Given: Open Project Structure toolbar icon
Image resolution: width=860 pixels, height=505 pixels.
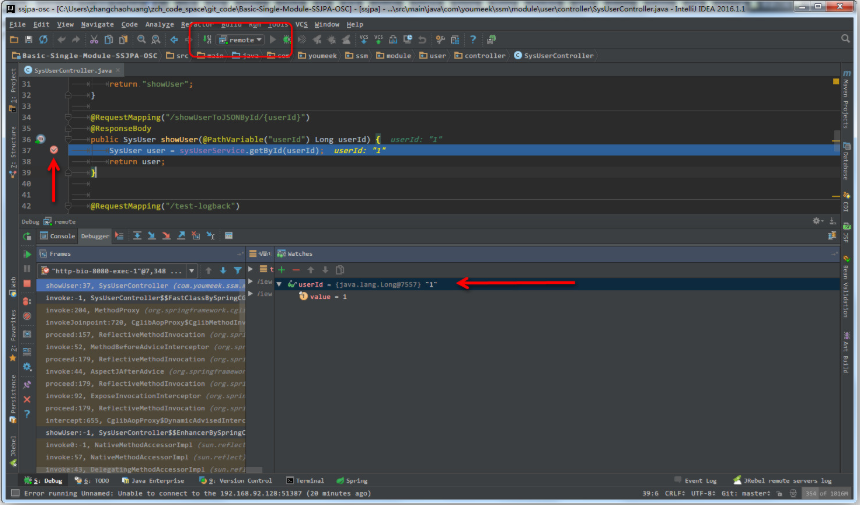Looking at the screenshot, I should 455,39.
